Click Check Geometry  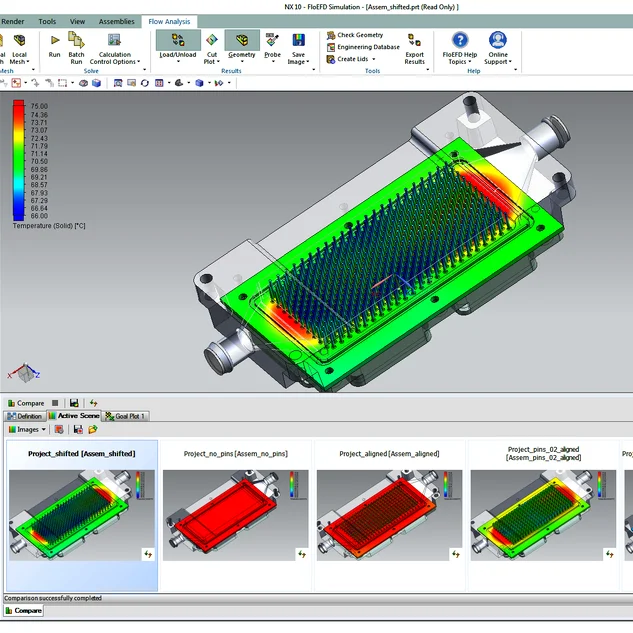[x=355, y=35]
